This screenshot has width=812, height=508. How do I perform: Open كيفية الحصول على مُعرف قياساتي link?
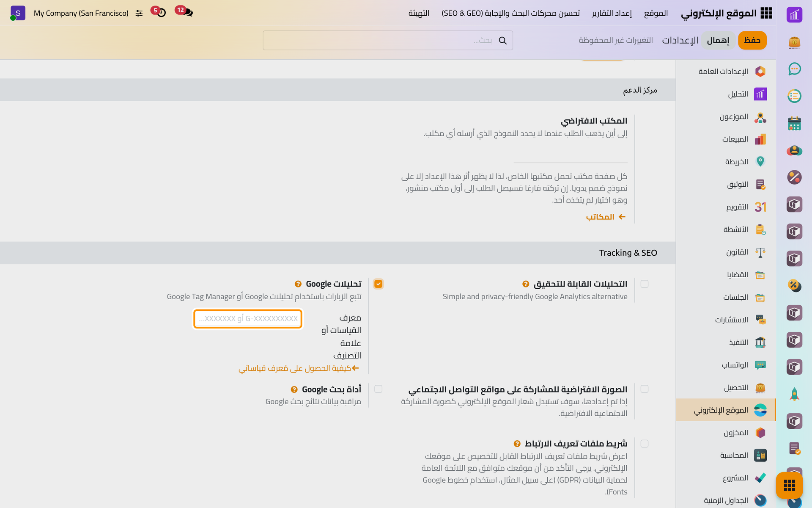pos(299,368)
